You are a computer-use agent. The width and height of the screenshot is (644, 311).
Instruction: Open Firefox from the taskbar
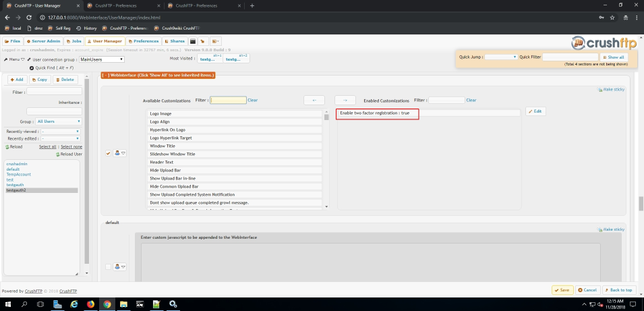pos(90,304)
